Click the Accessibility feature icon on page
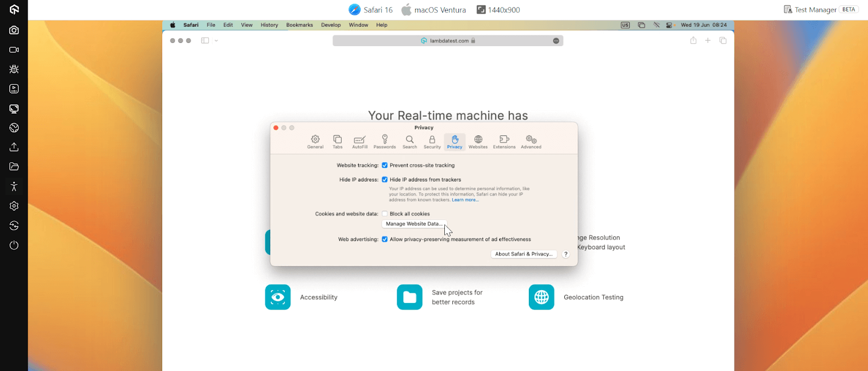868x371 pixels. (278, 297)
